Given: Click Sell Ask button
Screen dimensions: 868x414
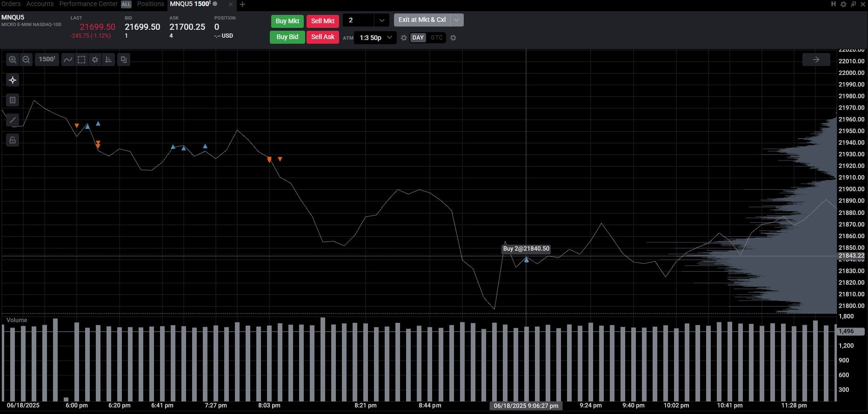Looking at the screenshot, I should 323,37.
